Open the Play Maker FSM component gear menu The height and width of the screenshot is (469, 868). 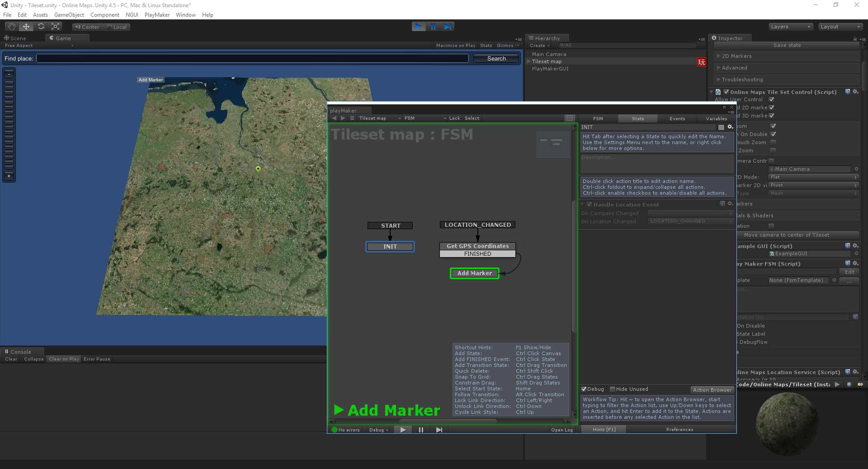point(855,263)
